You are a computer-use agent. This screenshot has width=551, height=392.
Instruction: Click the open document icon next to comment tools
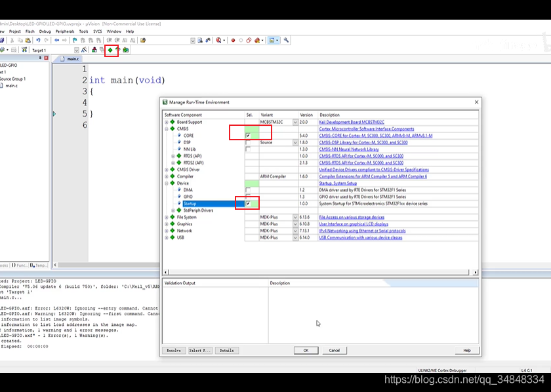tap(143, 41)
